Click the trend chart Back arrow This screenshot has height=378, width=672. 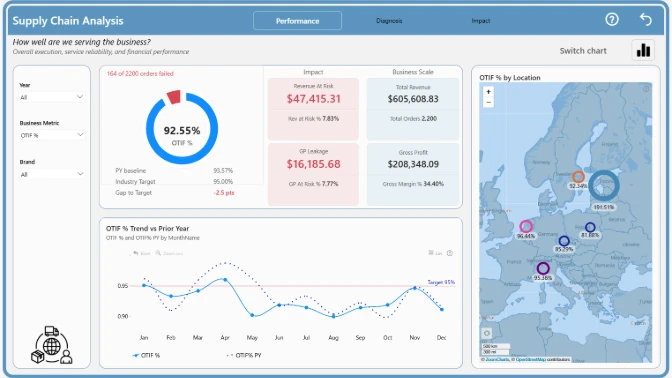pyautogui.click(x=141, y=253)
